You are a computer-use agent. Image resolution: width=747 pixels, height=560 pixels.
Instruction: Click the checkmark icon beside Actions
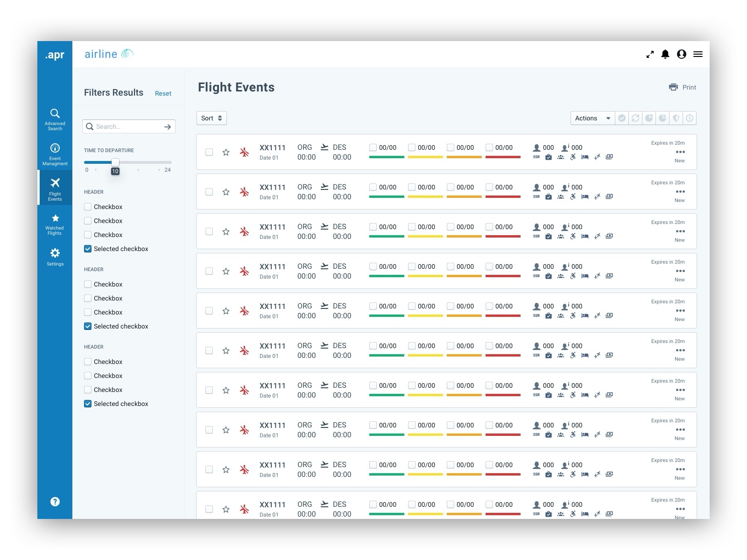pyautogui.click(x=622, y=118)
